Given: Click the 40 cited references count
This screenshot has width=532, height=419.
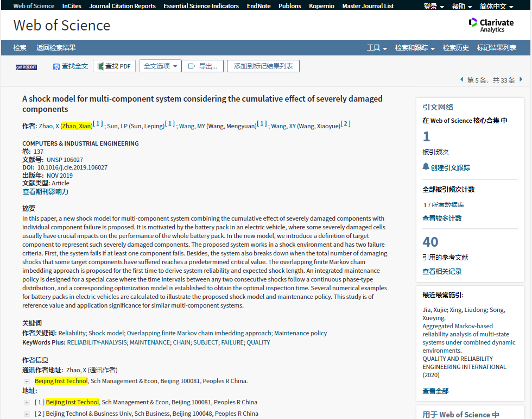Looking at the screenshot, I should click(x=430, y=242).
